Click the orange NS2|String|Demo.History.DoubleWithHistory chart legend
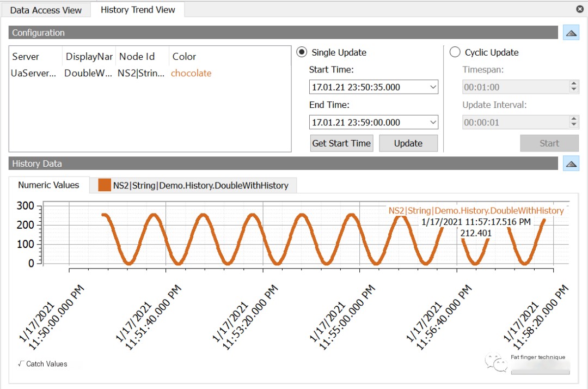This screenshot has width=588, height=389. [x=476, y=210]
